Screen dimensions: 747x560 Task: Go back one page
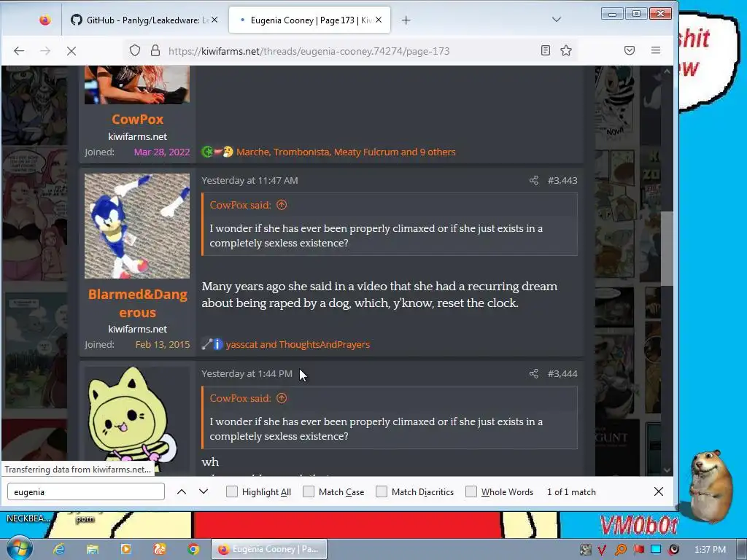coord(19,50)
